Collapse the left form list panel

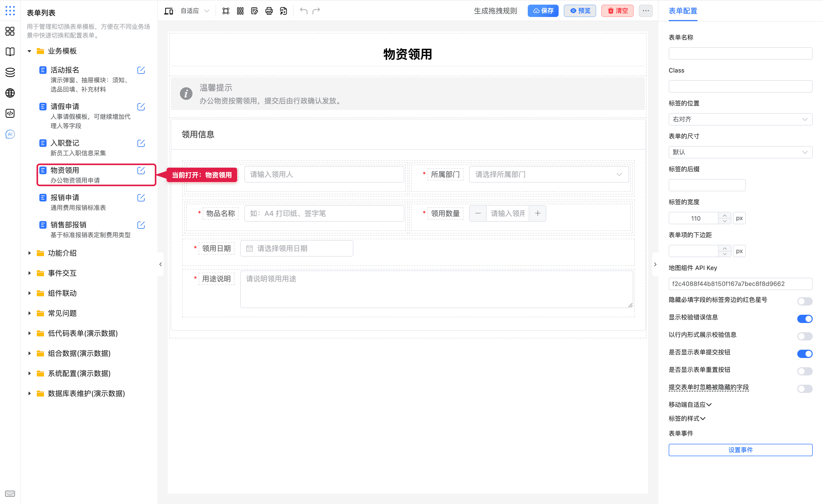tap(161, 264)
